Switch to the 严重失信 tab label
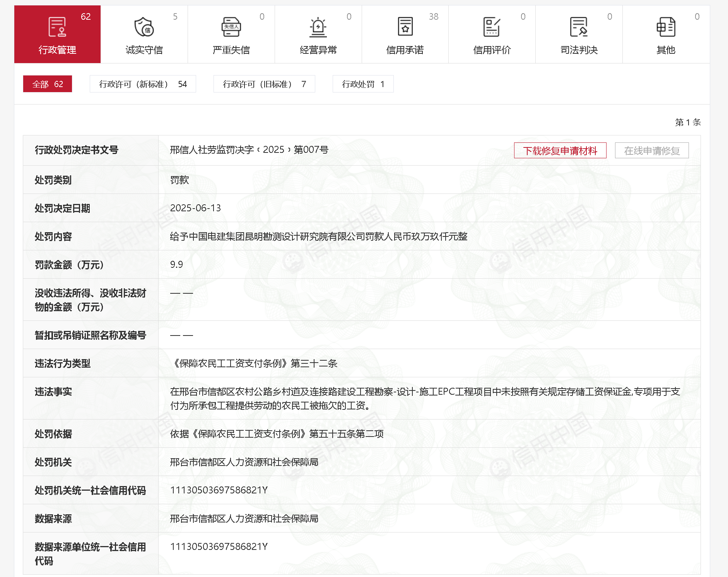 point(231,50)
